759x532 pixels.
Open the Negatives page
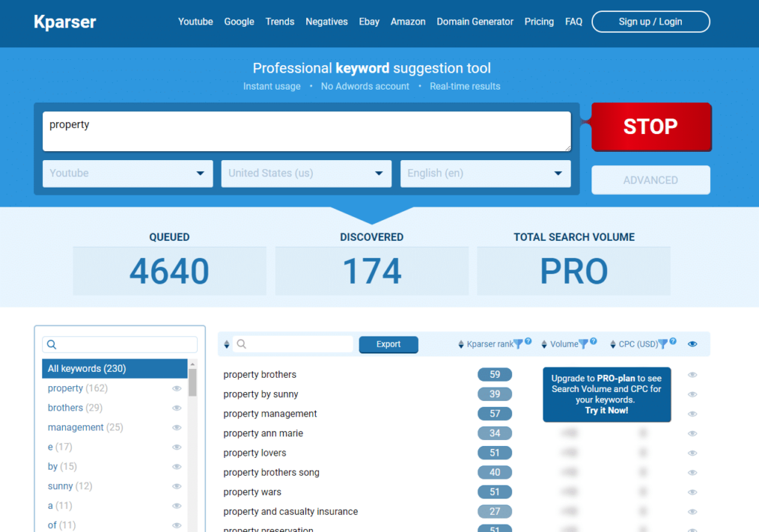point(327,21)
